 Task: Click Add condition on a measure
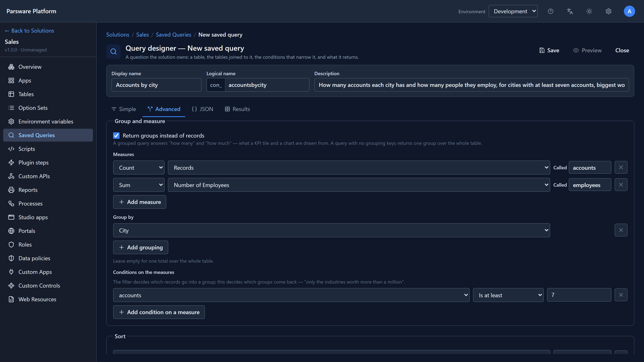(x=159, y=312)
